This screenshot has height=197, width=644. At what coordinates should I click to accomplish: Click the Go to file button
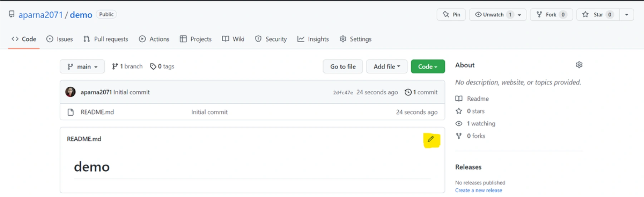point(343,67)
